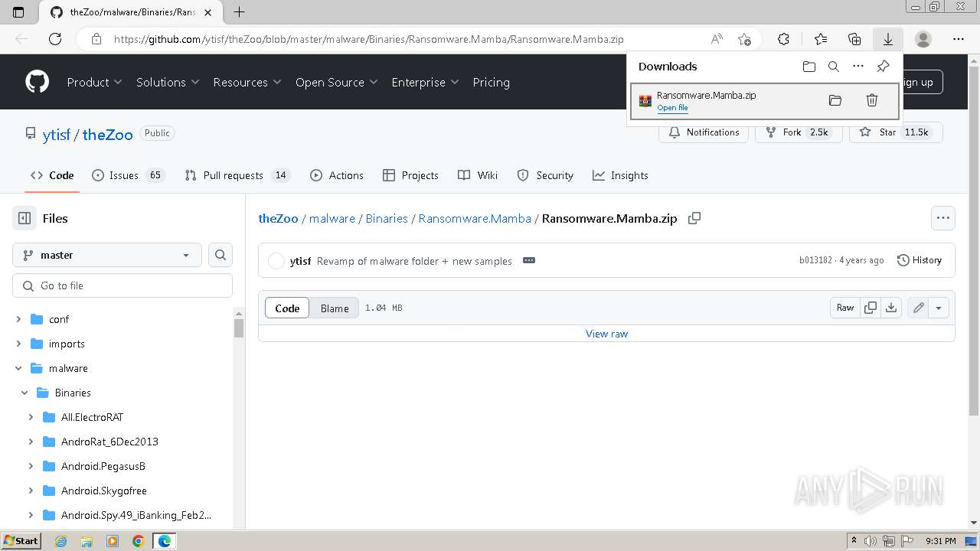Toggle the Downloads toolbar icon
This screenshot has width=980, height=551.
click(888, 39)
